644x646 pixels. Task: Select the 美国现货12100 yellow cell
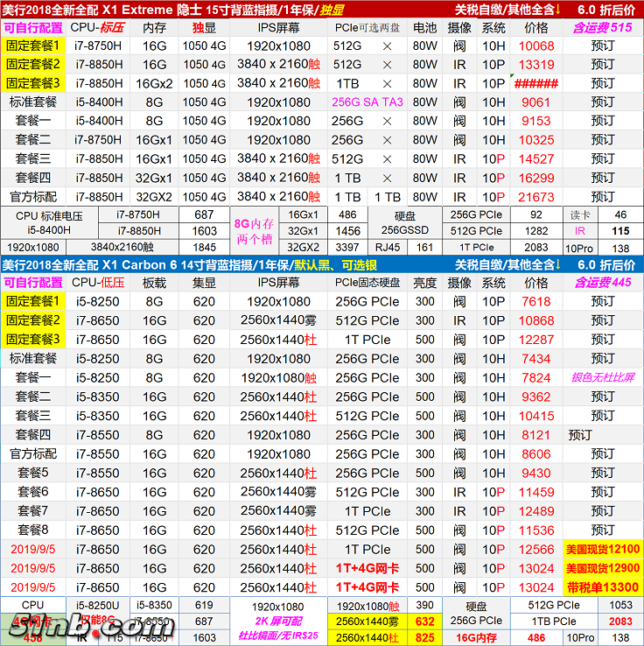[x=603, y=550]
